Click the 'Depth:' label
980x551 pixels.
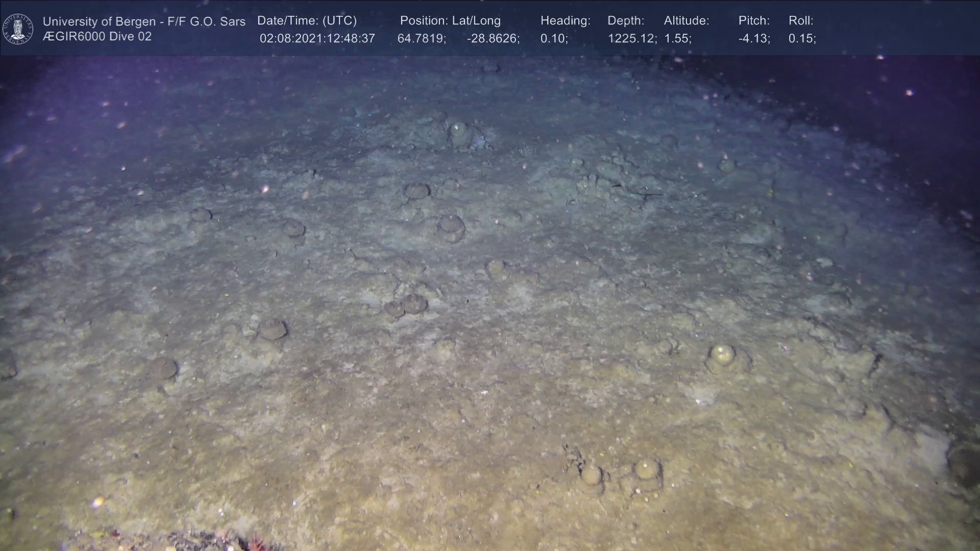pyautogui.click(x=626, y=21)
